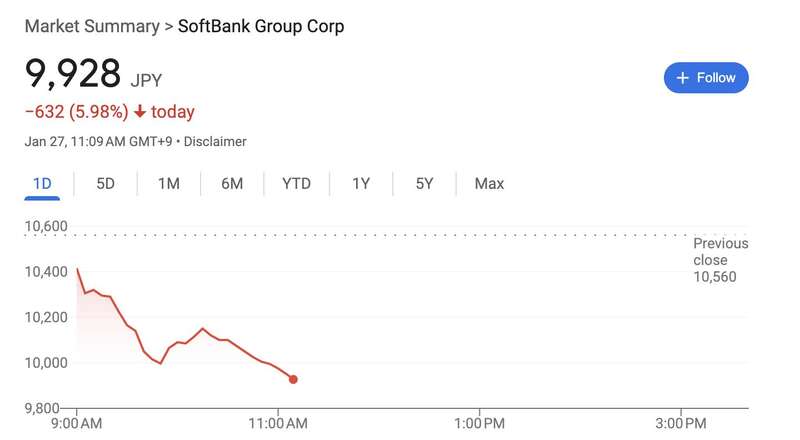Click the Follow button
Viewport: 800px width, 440px height.
click(x=706, y=78)
